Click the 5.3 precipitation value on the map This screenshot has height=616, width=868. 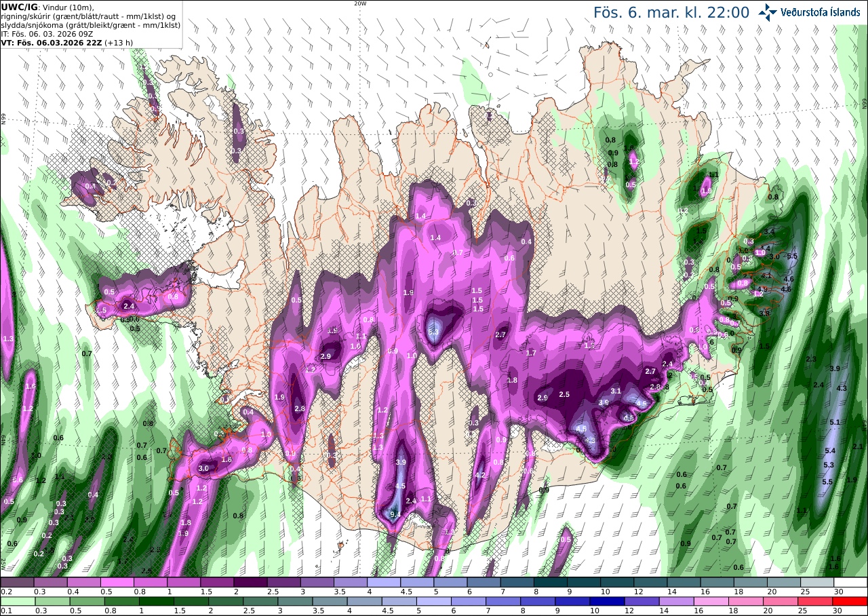[828, 465]
